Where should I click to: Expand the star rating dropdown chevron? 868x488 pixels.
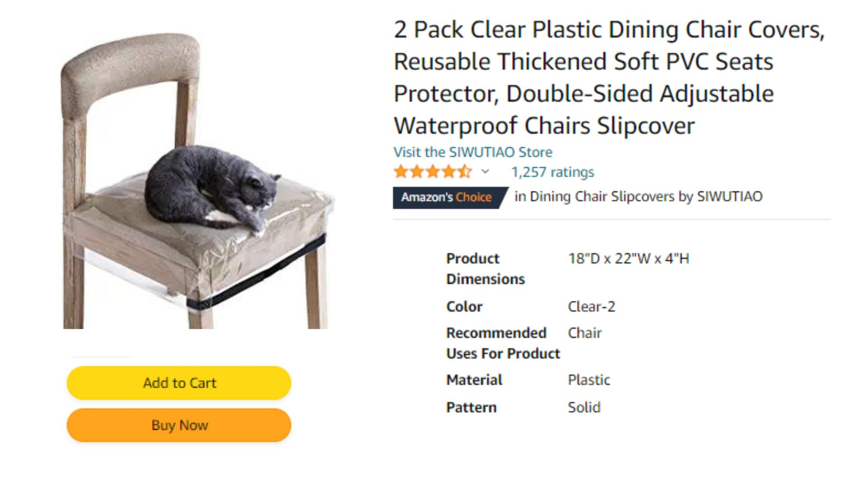click(485, 172)
